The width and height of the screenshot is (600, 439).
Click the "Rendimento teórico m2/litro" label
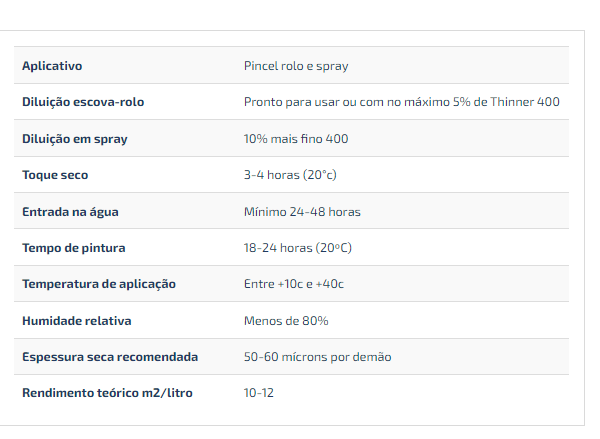[x=107, y=393]
